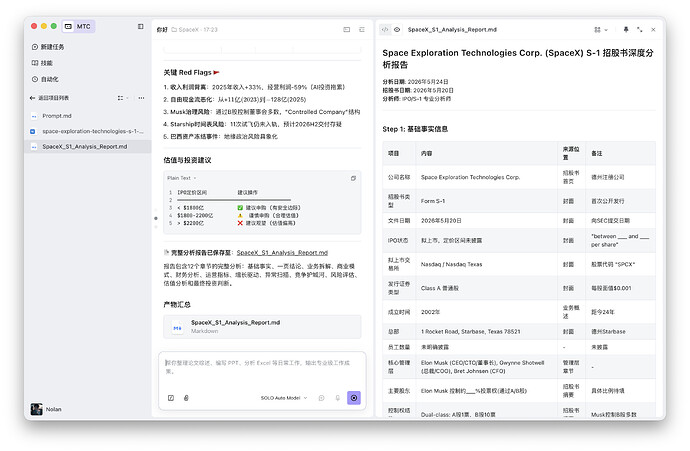This screenshot has width=690, height=451.
Task: Switch preview to source code view
Action: (x=385, y=29)
